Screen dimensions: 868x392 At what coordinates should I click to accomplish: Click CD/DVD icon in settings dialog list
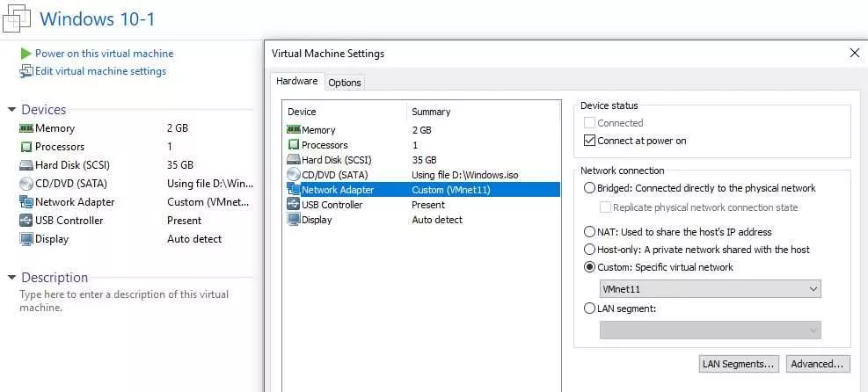(294, 175)
